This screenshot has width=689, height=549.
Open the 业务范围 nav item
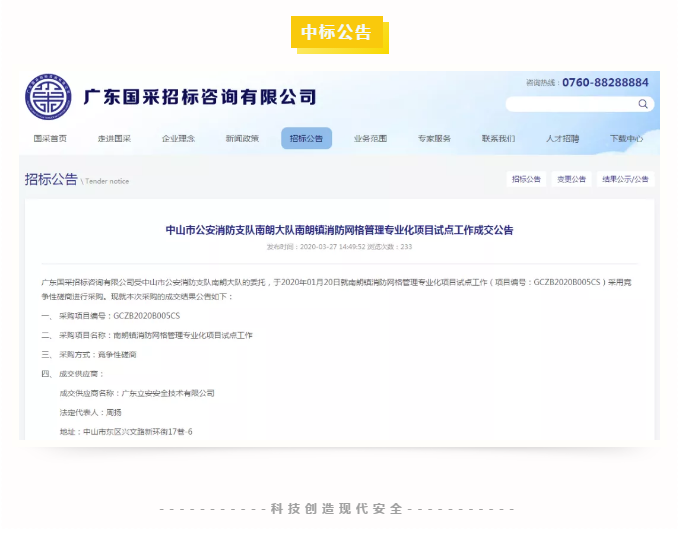(x=370, y=139)
